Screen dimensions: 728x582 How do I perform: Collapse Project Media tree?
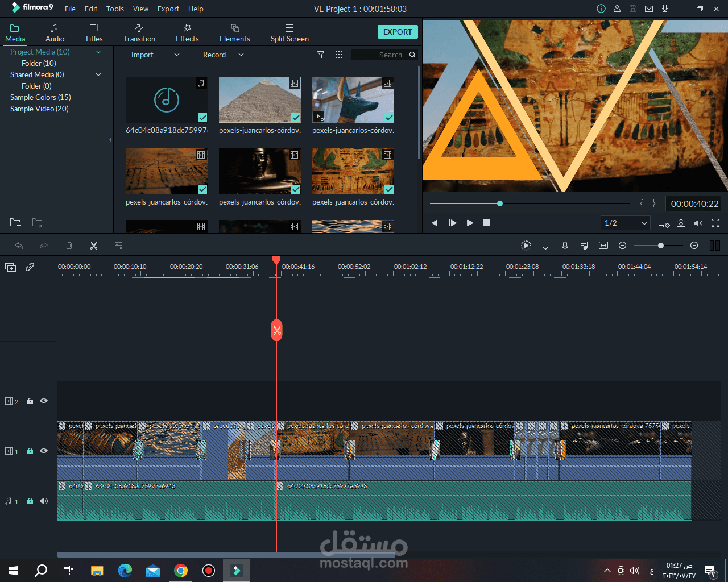coord(98,52)
